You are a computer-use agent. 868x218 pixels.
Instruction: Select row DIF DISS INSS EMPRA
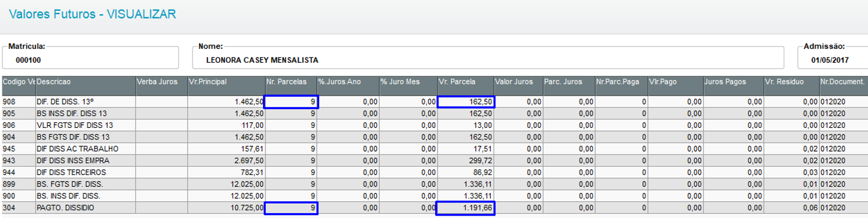pos(434,161)
